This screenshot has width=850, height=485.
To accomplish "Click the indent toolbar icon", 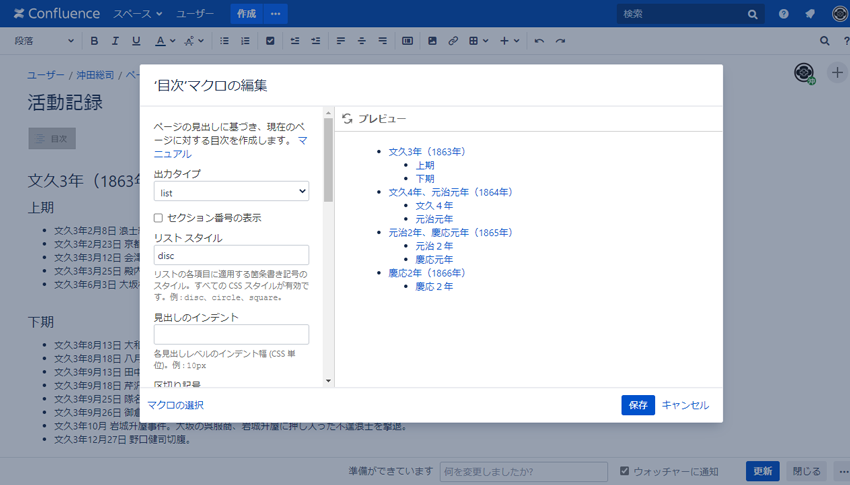I will (x=315, y=41).
